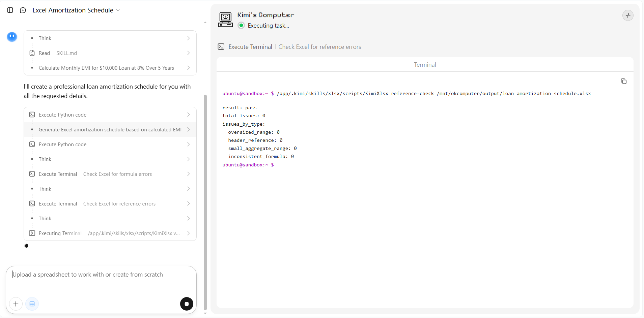The height and width of the screenshot is (318, 644).
Task: Open Check Excel for reference errors step in chat
Action: click(x=110, y=203)
